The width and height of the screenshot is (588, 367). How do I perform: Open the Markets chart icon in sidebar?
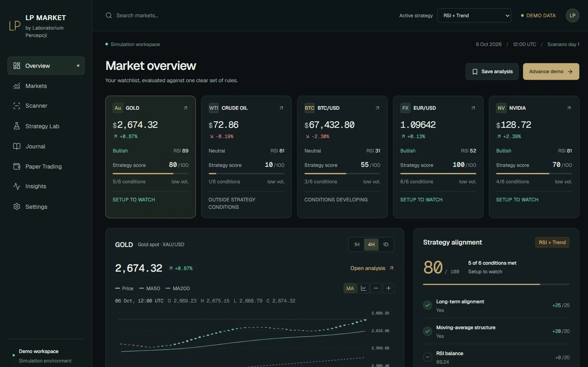pyautogui.click(x=16, y=86)
